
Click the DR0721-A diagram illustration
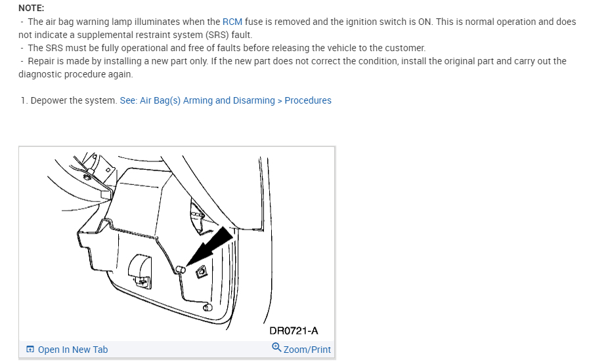click(x=177, y=244)
